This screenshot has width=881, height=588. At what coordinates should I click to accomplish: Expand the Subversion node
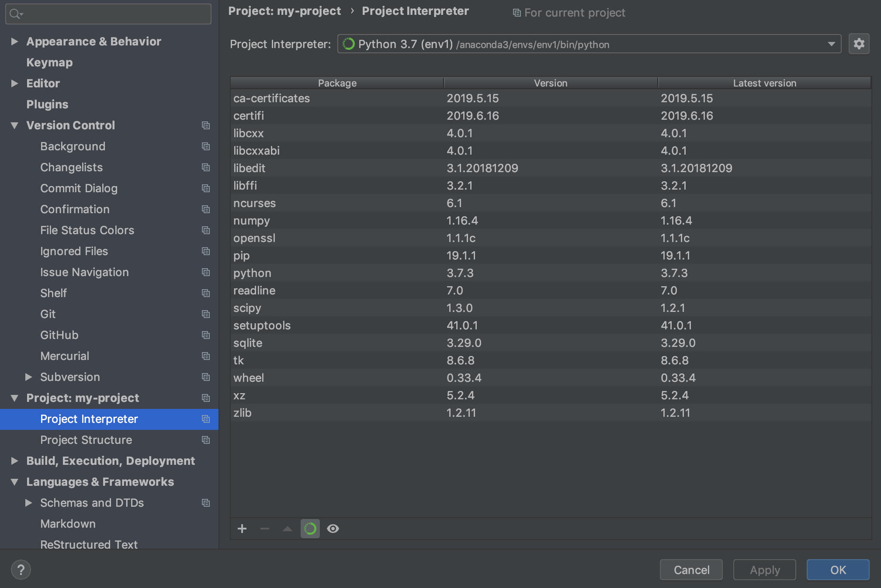click(28, 377)
